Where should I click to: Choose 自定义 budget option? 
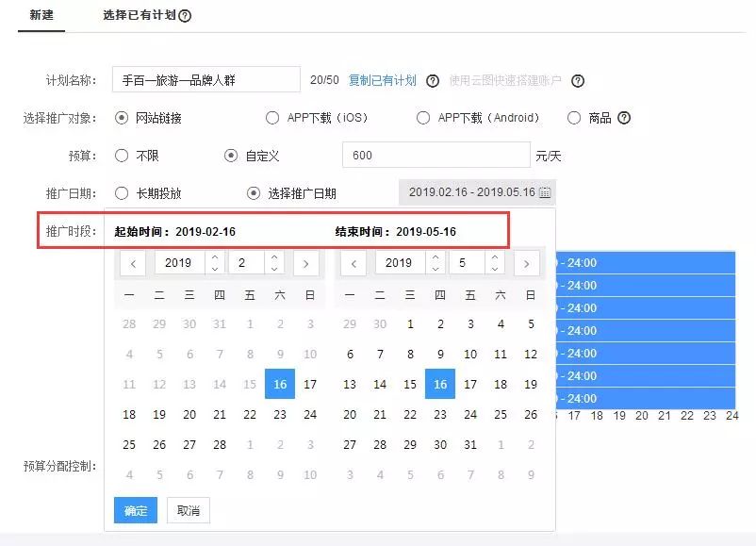[231, 156]
